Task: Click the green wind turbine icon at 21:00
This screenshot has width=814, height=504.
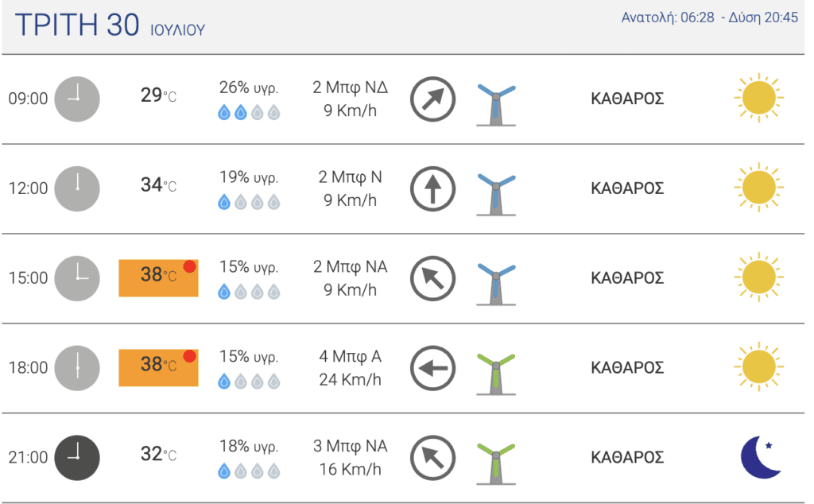Action: 496,463
